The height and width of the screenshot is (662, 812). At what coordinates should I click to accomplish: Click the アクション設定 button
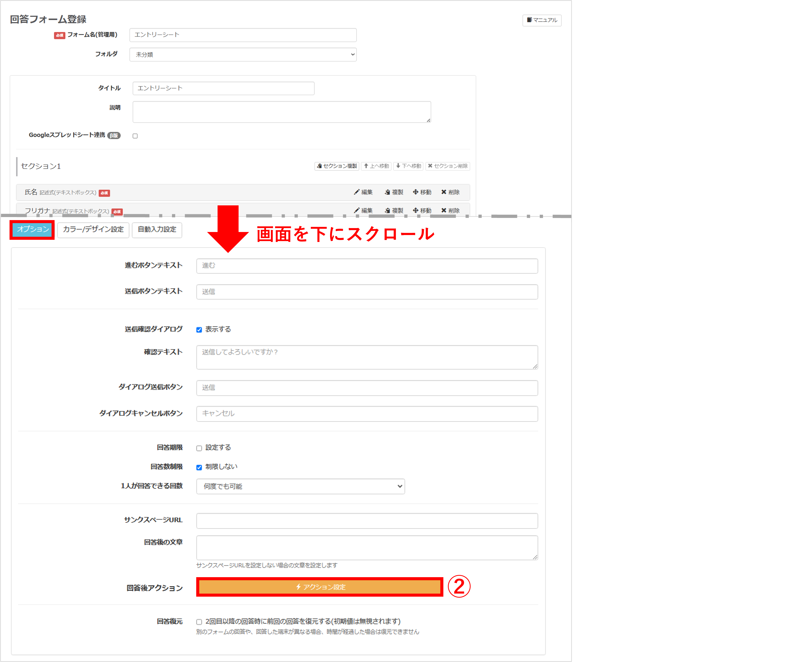[319, 587]
